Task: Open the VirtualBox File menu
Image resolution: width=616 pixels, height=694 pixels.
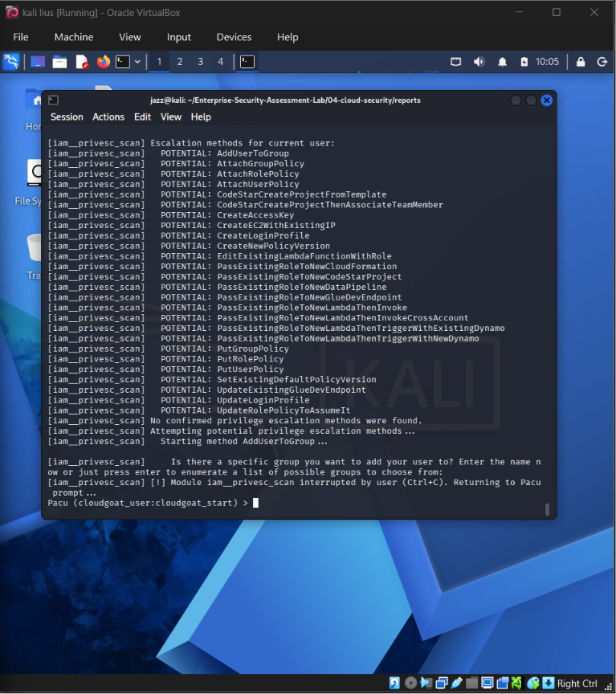Action: pyautogui.click(x=21, y=37)
